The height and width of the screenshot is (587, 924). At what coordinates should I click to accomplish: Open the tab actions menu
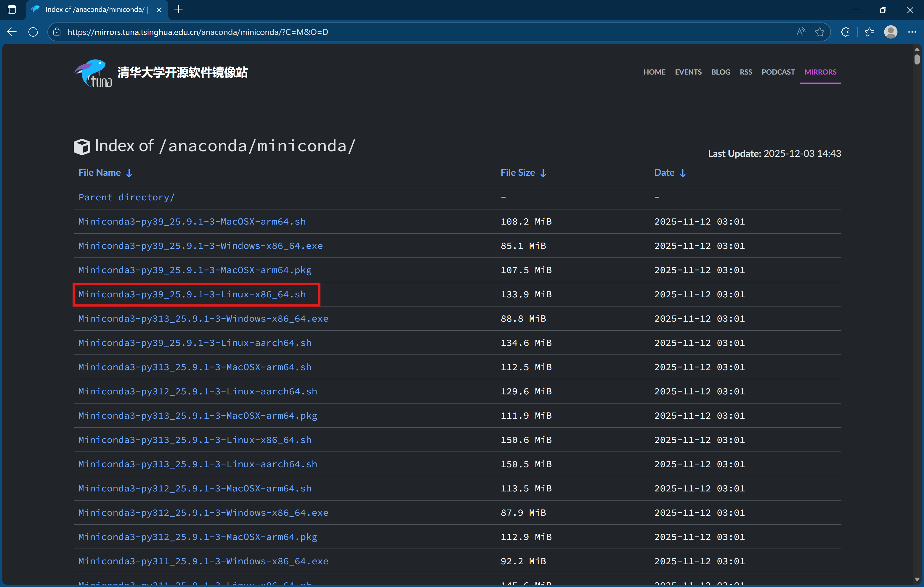coord(12,9)
